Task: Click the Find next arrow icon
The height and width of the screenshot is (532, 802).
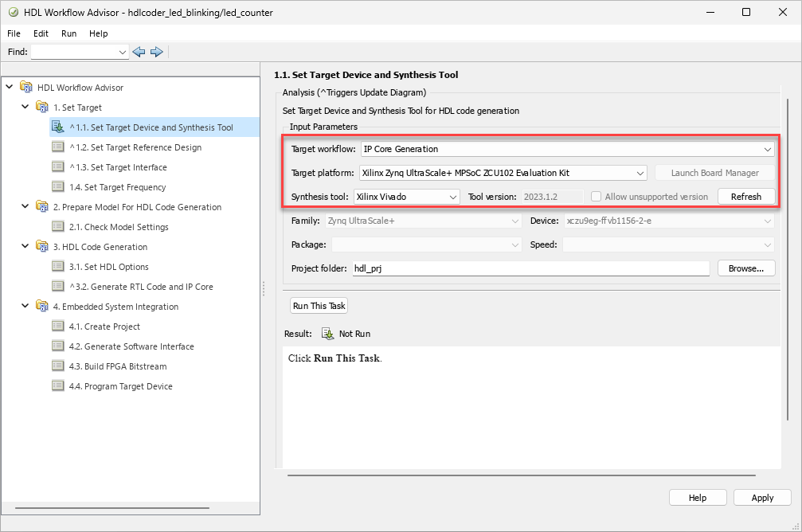Action: pyautogui.click(x=157, y=52)
